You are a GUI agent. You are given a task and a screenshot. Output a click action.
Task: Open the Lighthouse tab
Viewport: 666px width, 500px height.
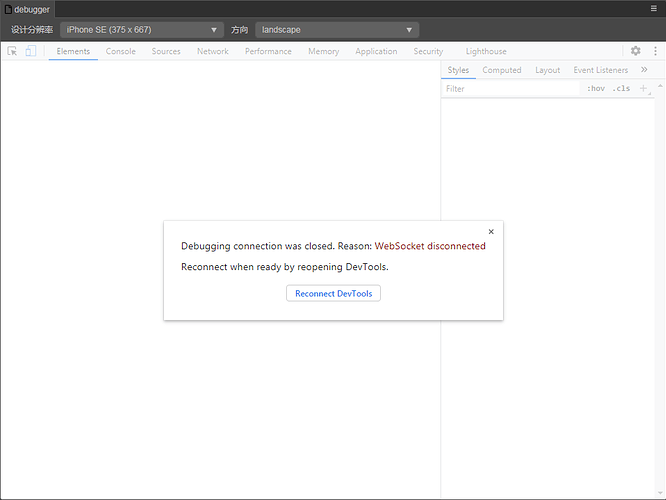coord(486,51)
